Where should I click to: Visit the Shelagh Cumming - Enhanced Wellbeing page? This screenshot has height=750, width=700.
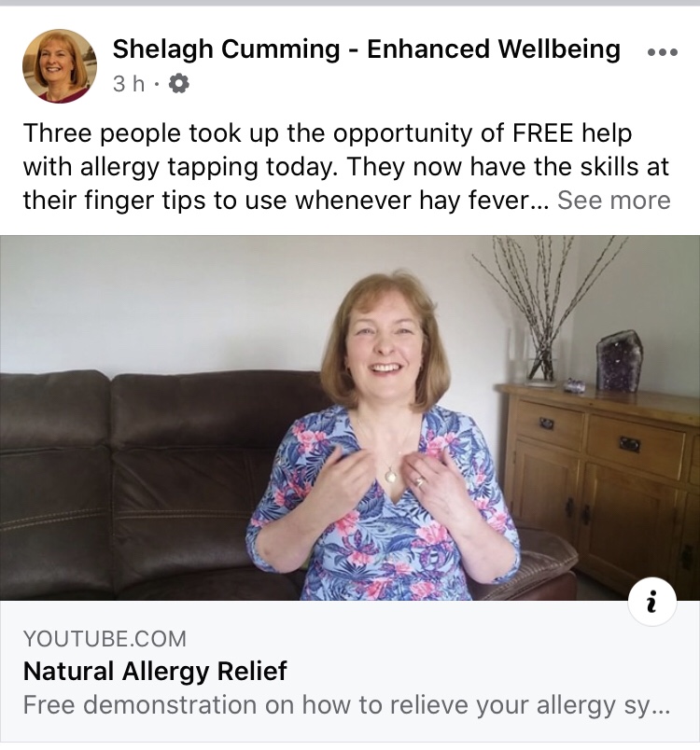(x=366, y=49)
